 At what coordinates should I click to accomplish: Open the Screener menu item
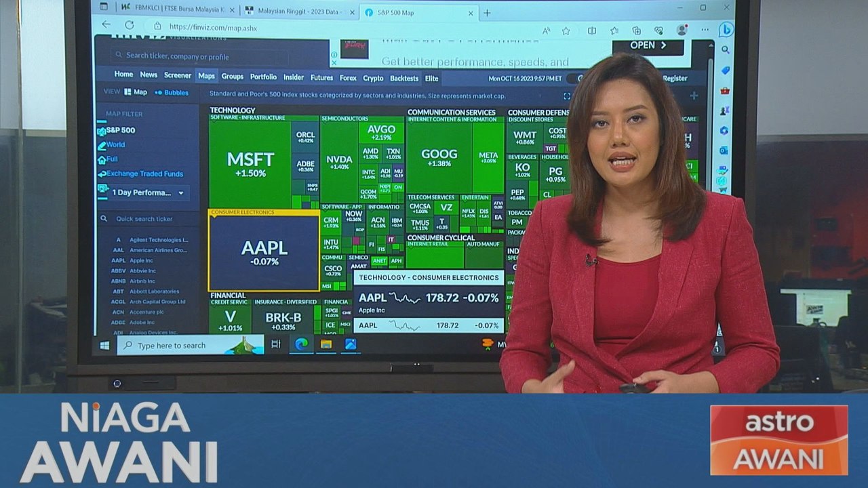(x=178, y=75)
